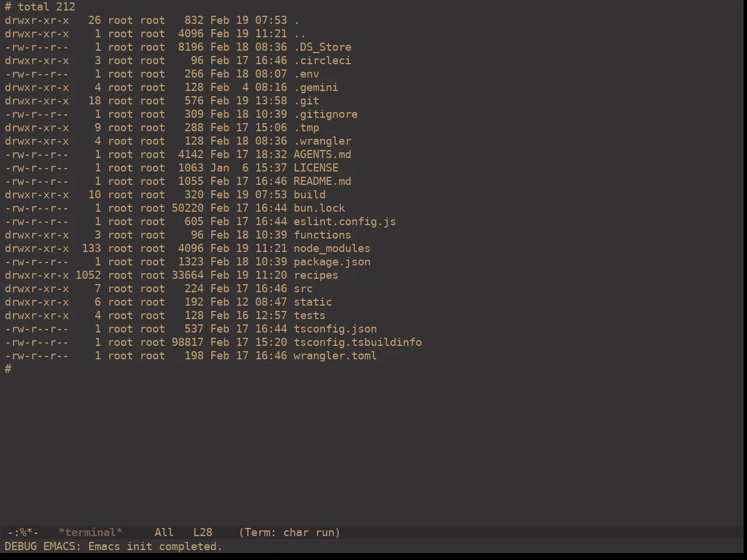Select the wrangler.toml file entry

pyautogui.click(x=335, y=356)
